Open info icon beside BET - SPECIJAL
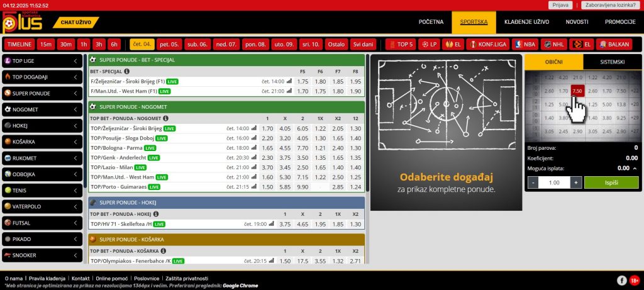 (128, 71)
